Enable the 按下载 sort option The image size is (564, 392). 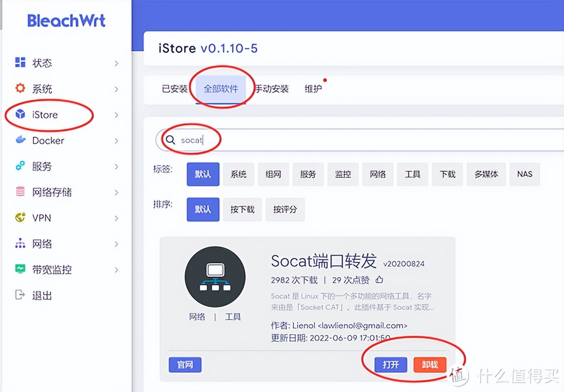click(242, 210)
